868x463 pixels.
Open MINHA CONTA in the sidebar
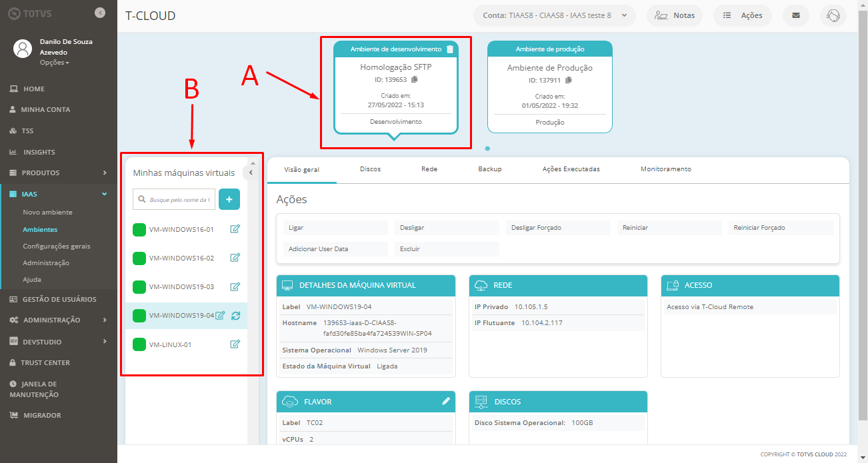click(45, 109)
